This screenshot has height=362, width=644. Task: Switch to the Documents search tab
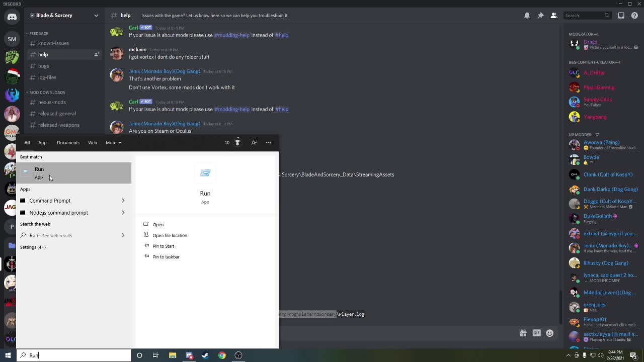tap(68, 142)
